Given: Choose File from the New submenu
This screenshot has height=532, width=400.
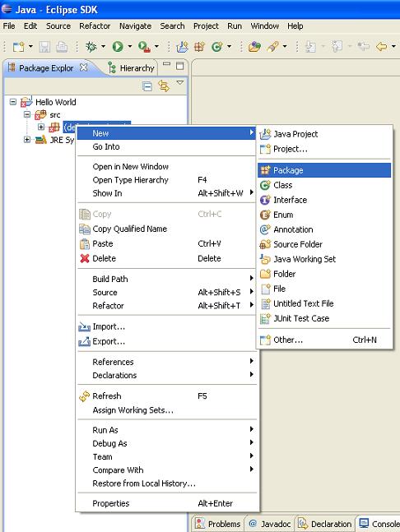Looking at the screenshot, I should [324, 289].
